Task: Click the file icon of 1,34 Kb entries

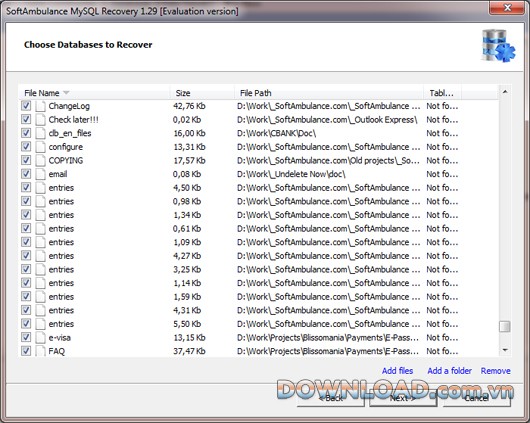Action: [40, 215]
